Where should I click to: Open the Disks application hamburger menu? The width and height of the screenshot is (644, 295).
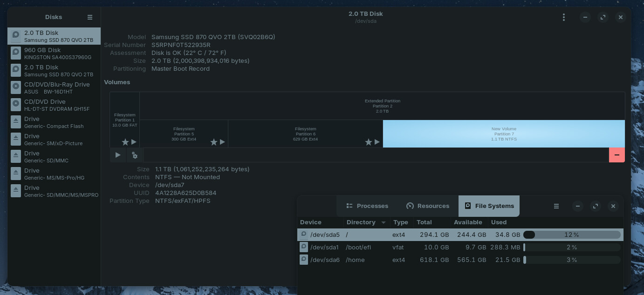tap(90, 17)
